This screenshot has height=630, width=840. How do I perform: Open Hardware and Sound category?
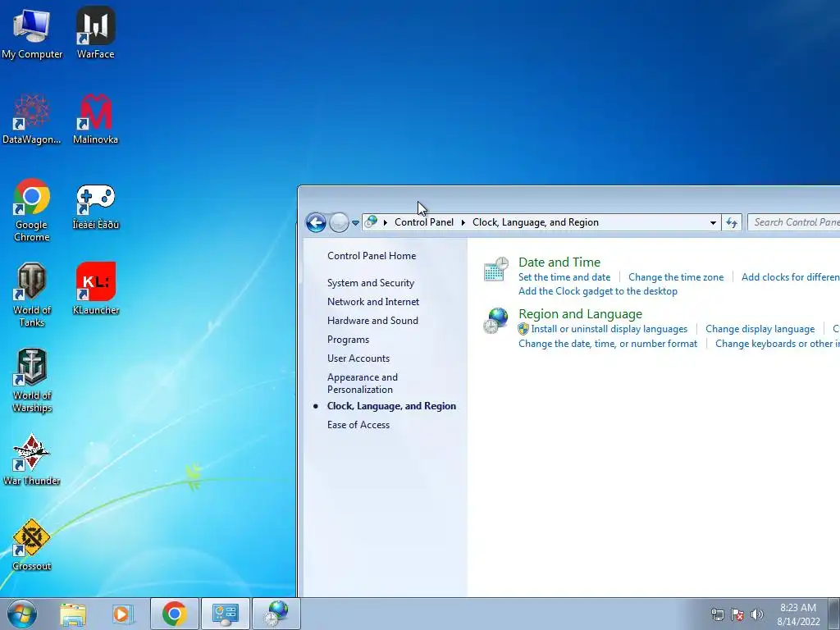coord(373,321)
